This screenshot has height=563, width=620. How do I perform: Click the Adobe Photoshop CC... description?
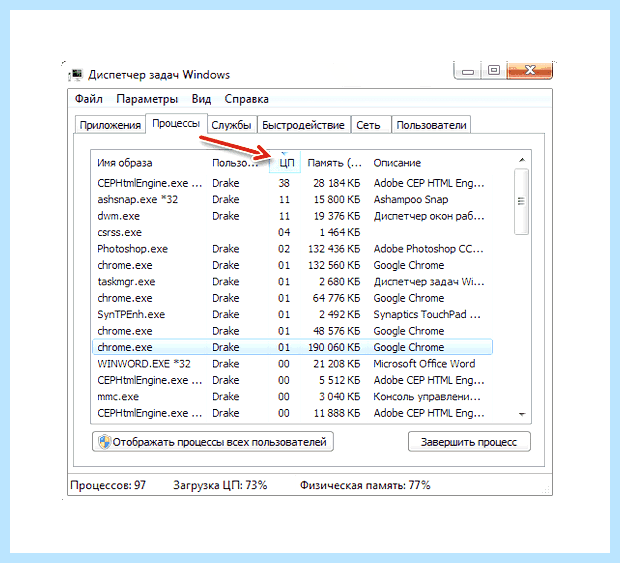click(x=429, y=249)
